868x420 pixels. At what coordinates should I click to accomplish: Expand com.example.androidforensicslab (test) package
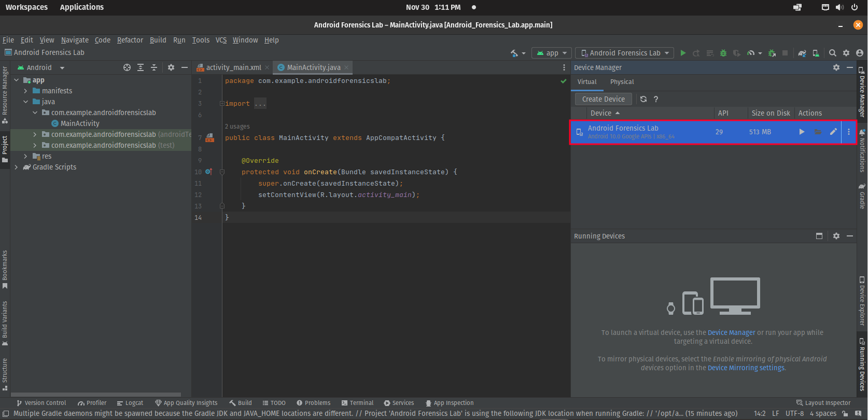tap(35, 145)
